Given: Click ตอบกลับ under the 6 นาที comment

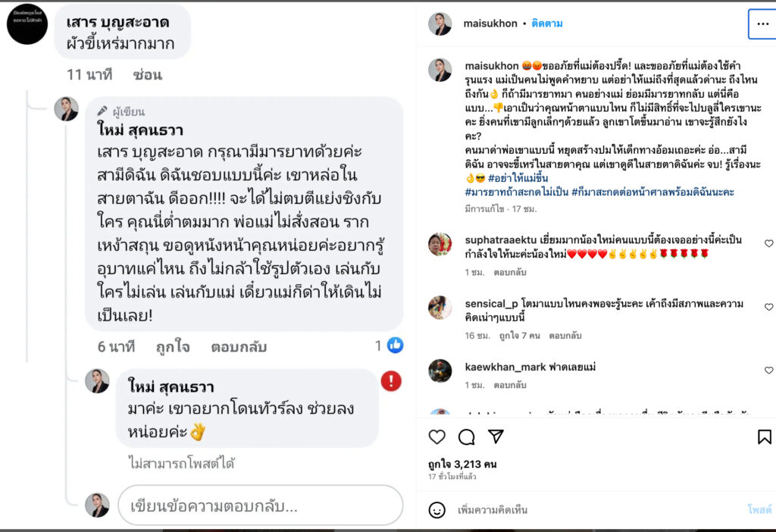Looking at the screenshot, I should point(239,347).
